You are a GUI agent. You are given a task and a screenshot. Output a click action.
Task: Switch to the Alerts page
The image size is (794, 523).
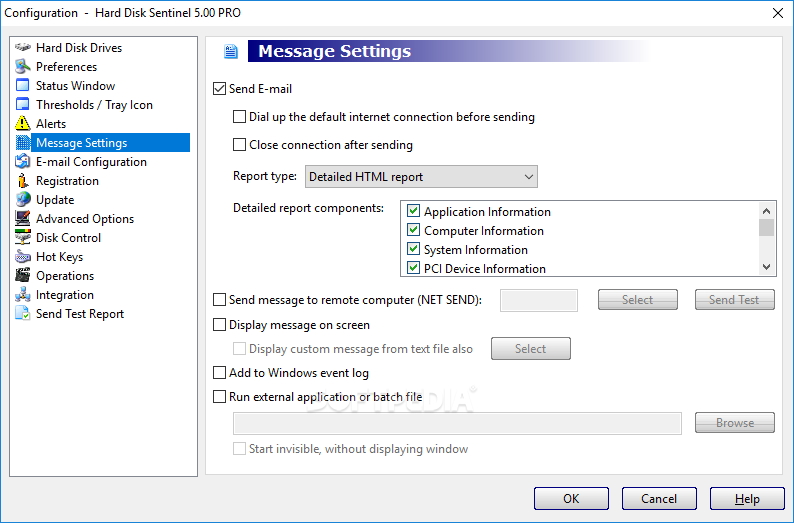(x=51, y=124)
